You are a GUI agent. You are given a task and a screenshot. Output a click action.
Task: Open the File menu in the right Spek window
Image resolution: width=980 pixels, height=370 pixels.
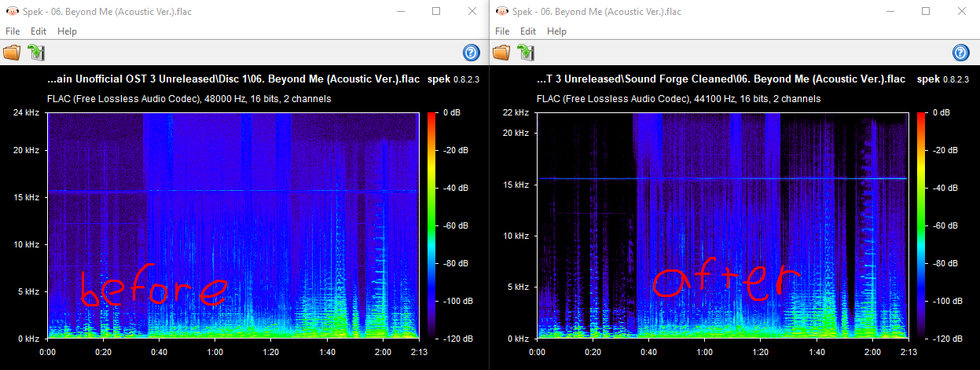point(502,31)
